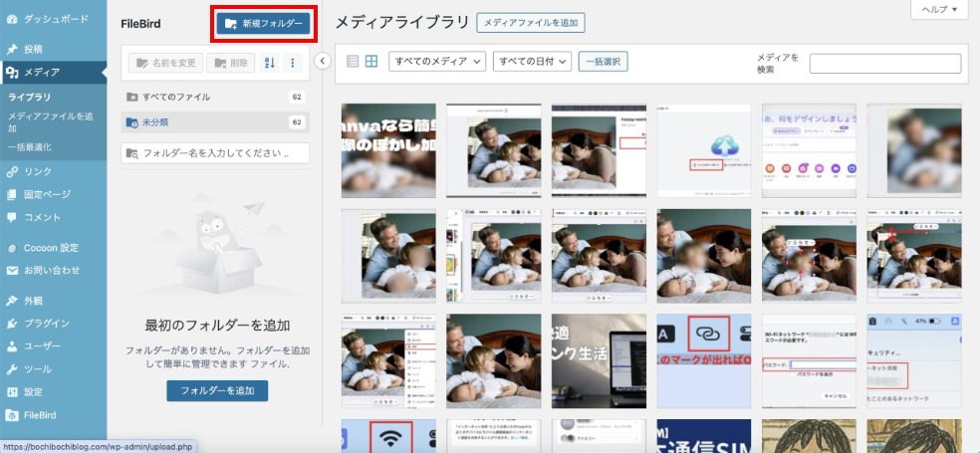Click the envelope icon beside お問い合わせ
Image resolution: width=980 pixels, height=453 pixels.
coord(12,271)
